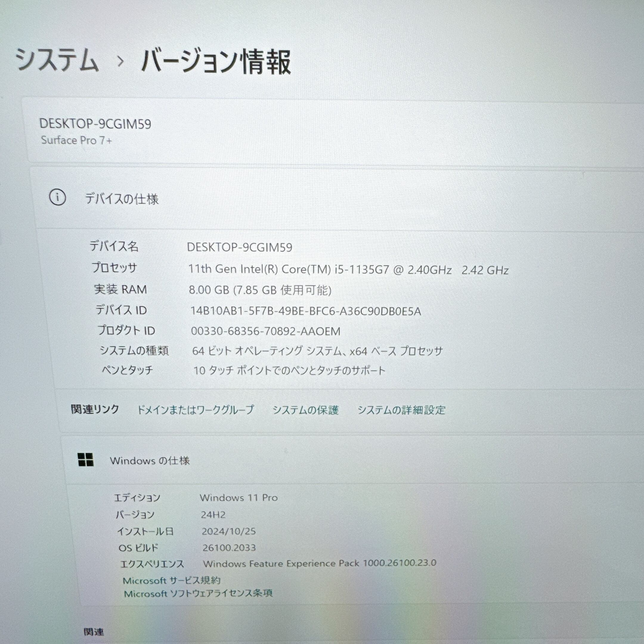
Task: Collapse the デバイスの仕様 section header
Action: click(122, 199)
